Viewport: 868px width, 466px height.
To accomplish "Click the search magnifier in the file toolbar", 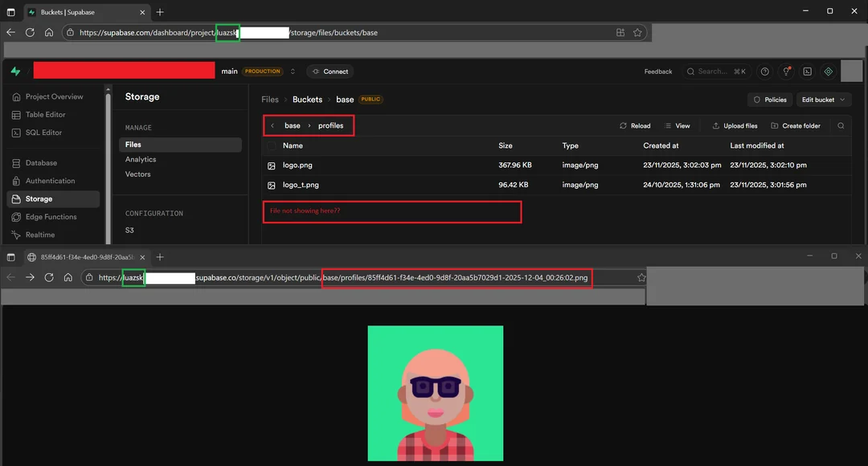I will point(840,126).
